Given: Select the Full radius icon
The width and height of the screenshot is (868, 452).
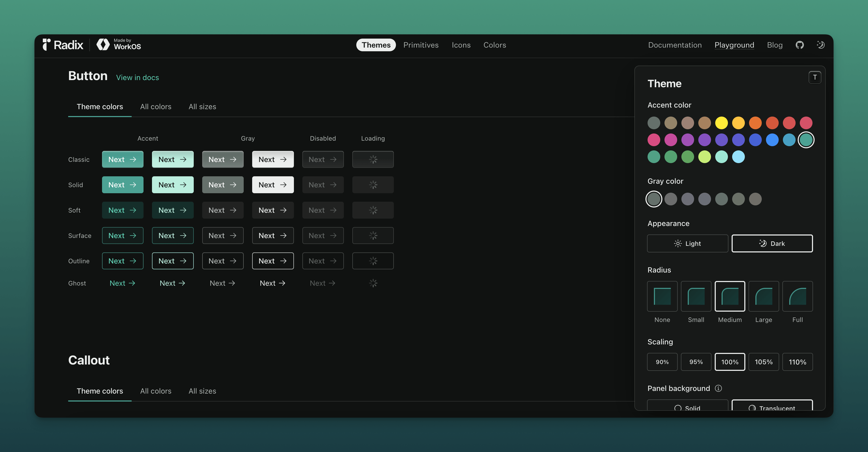Looking at the screenshot, I should [798, 296].
